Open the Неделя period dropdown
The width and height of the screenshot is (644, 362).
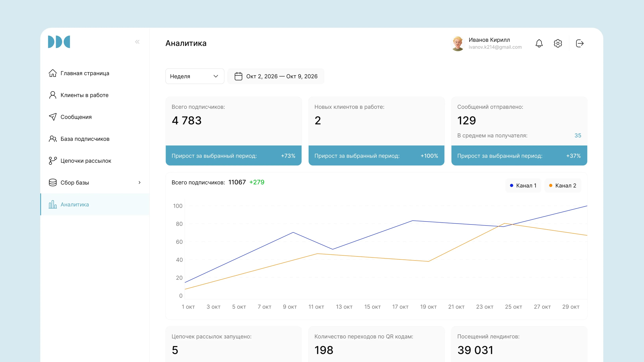tap(195, 76)
